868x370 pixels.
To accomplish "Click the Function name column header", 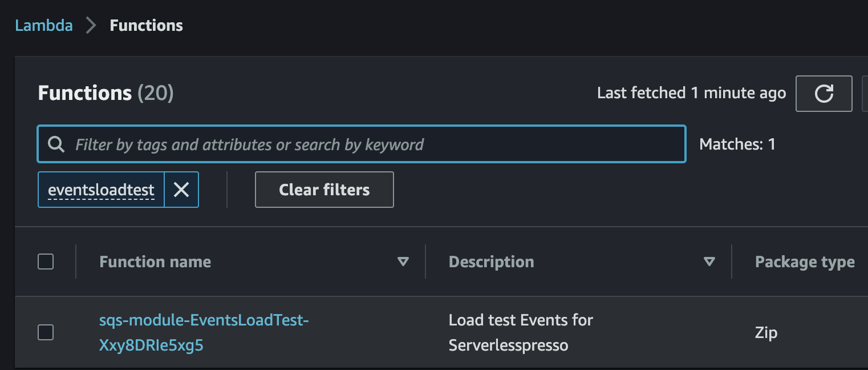I will pos(155,262).
